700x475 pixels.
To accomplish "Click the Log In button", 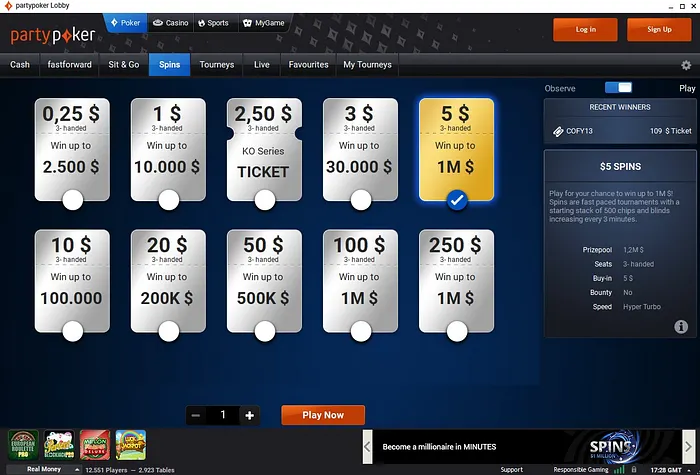I will coord(585,29).
